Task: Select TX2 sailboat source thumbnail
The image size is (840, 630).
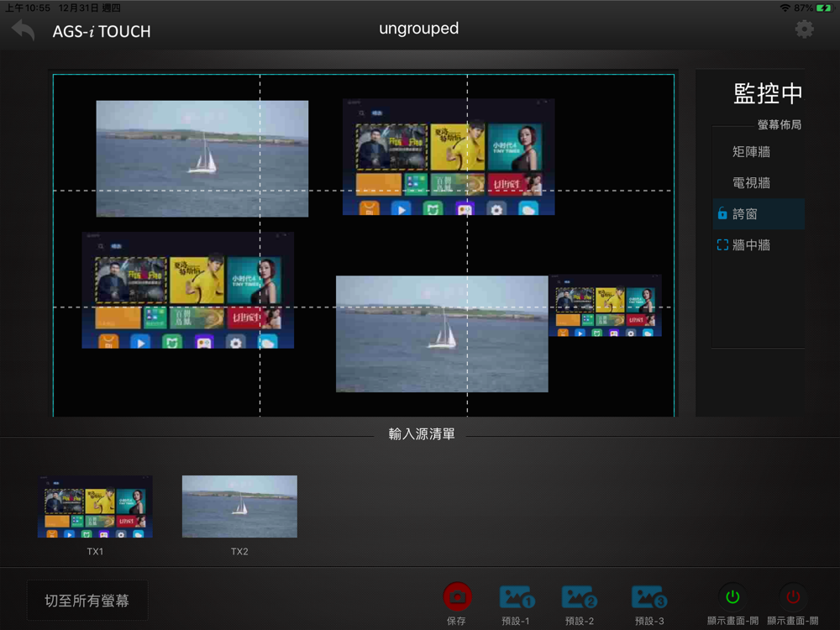Action: pos(239,507)
